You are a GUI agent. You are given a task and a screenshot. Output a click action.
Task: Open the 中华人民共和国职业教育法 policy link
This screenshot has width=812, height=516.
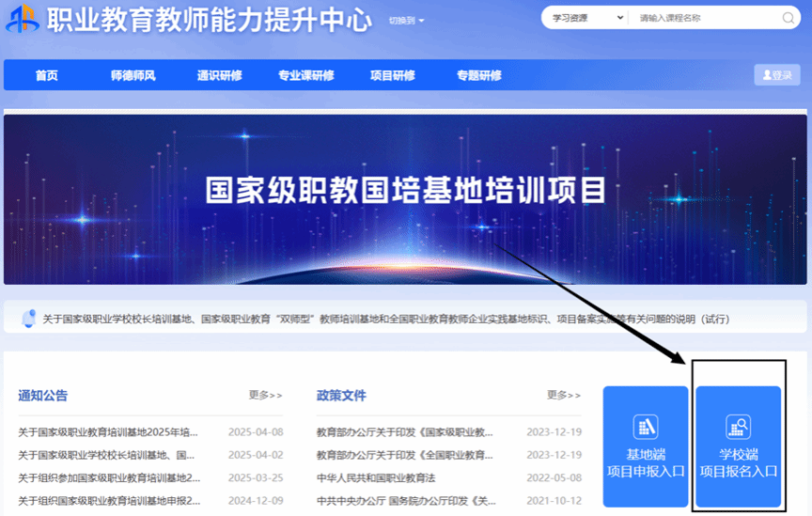383,477
